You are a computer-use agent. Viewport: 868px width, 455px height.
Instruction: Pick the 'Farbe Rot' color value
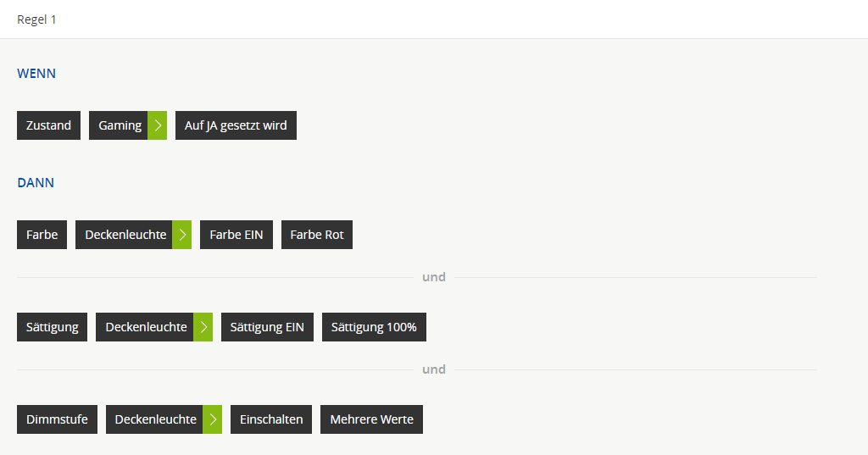coord(316,235)
